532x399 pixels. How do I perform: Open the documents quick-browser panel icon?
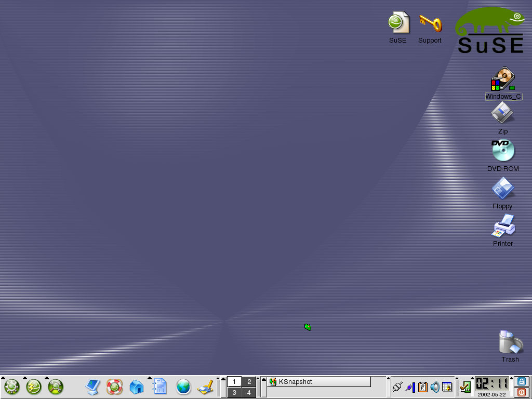coord(159,387)
